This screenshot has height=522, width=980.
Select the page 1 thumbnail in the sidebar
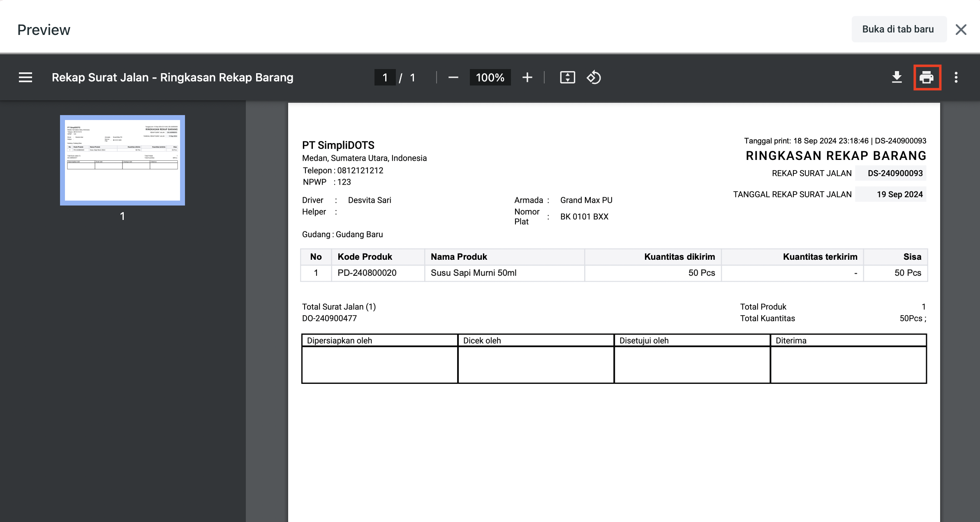tap(122, 160)
